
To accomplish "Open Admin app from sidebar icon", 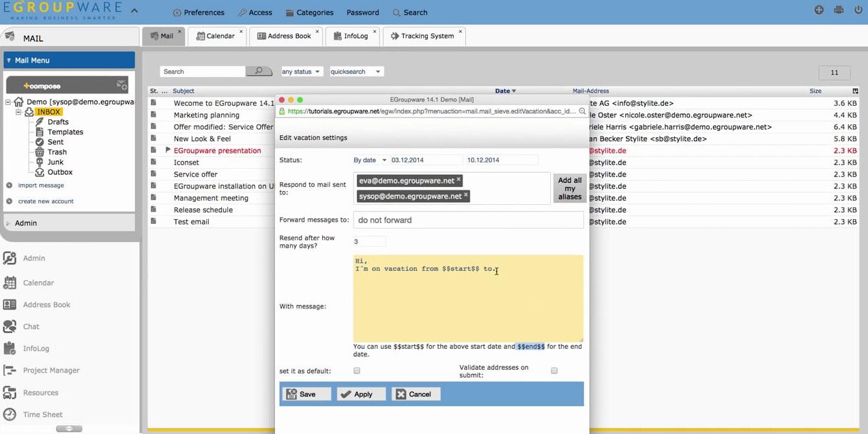I will 10,258.
